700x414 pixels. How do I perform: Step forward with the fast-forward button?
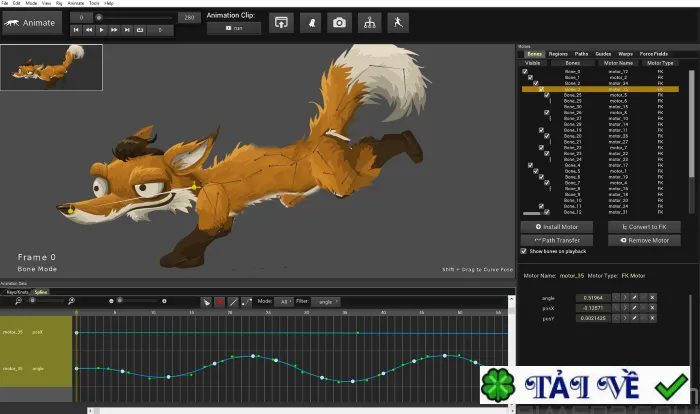[x=114, y=30]
